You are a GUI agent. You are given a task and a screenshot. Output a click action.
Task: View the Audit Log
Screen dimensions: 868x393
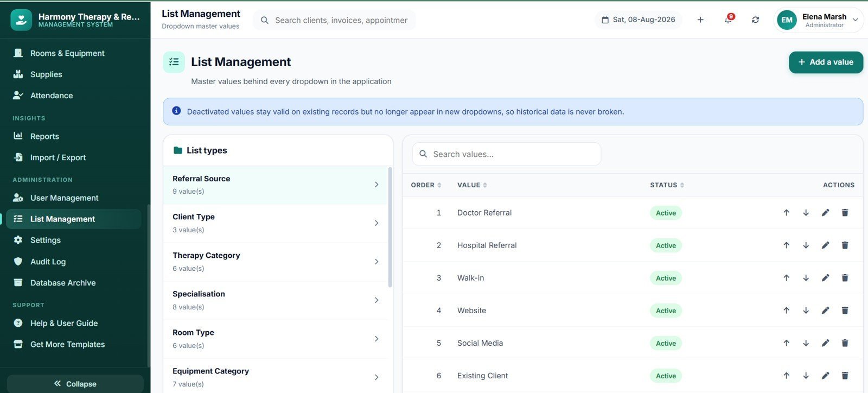74,262
